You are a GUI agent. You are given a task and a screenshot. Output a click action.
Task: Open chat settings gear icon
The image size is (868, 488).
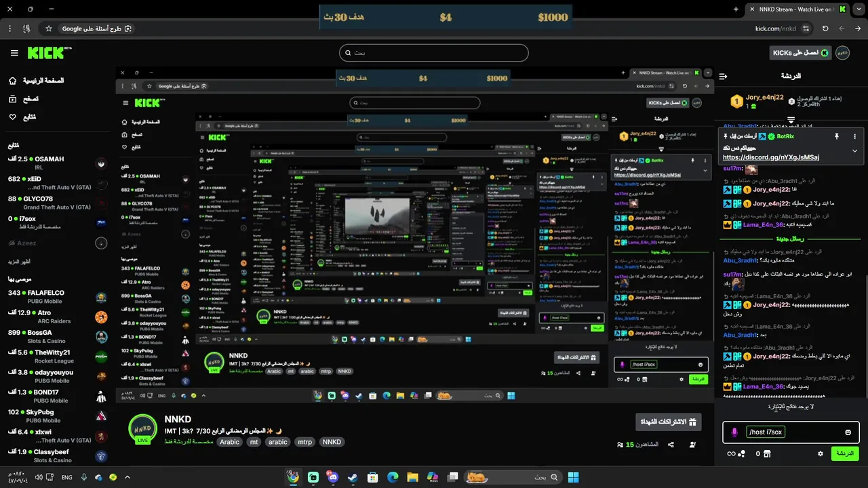(821, 453)
